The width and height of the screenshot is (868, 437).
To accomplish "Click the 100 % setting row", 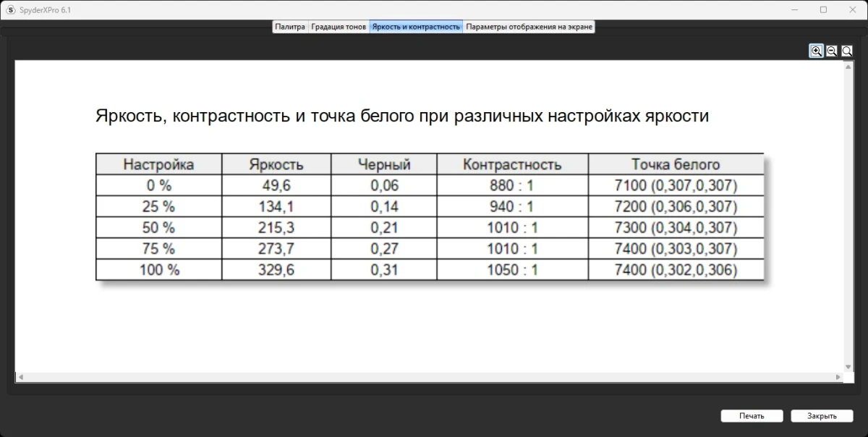I will (x=158, y=270).
